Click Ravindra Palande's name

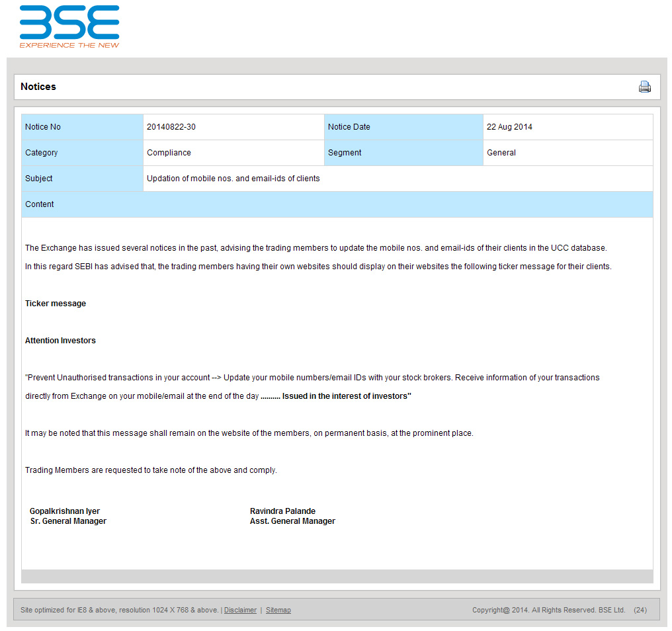tap(282, 511)
